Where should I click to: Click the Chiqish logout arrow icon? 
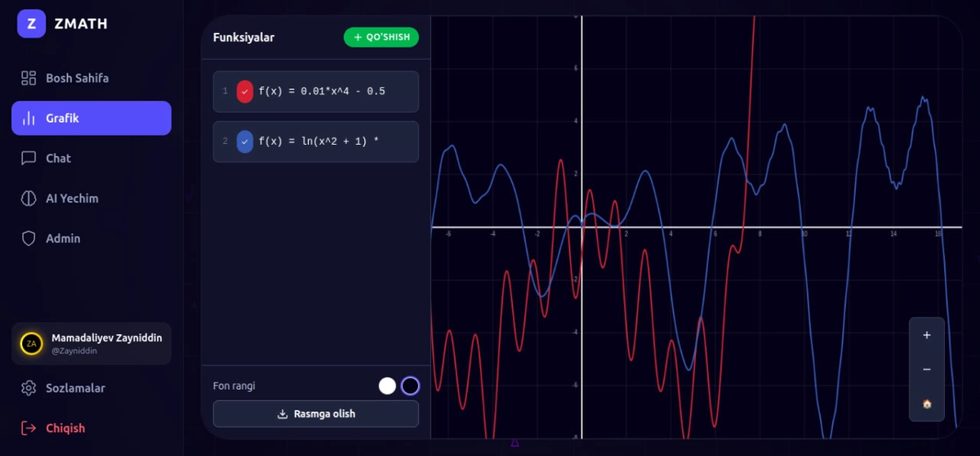(x=29, y=428)
